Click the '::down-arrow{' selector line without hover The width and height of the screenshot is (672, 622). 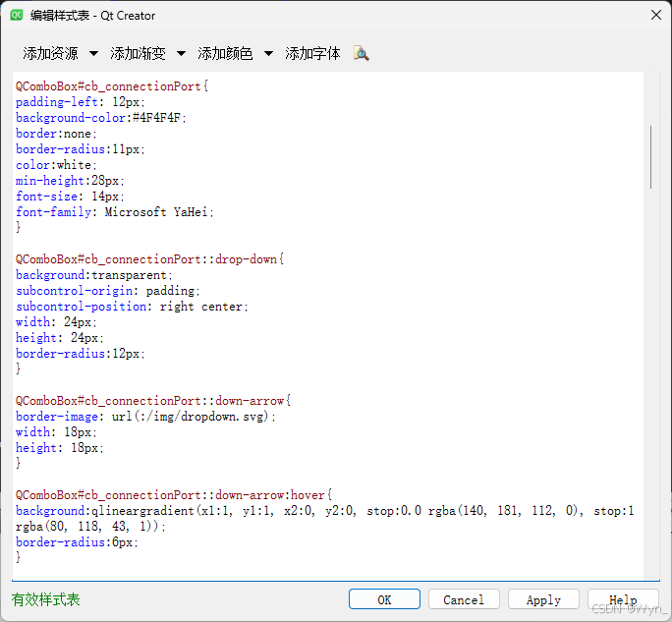click(153, 401)
